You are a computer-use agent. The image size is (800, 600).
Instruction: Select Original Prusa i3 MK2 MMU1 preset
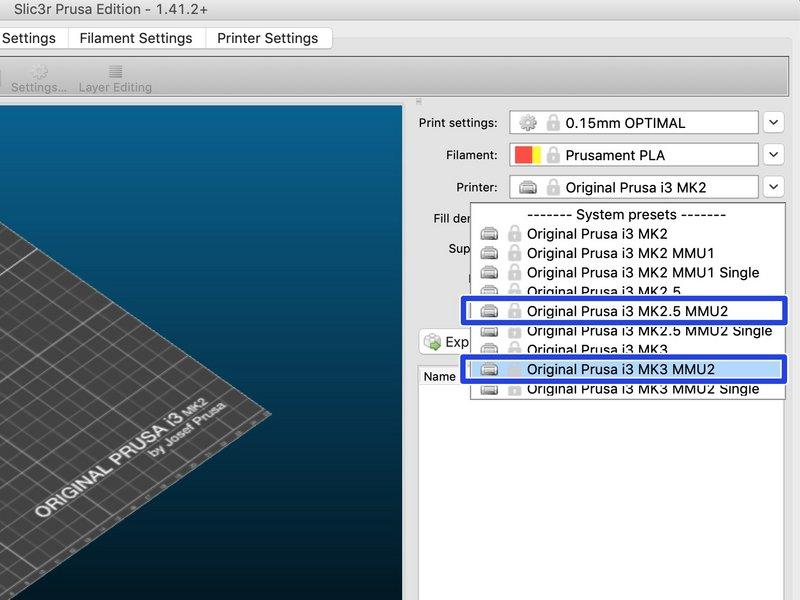coord(628,253)
